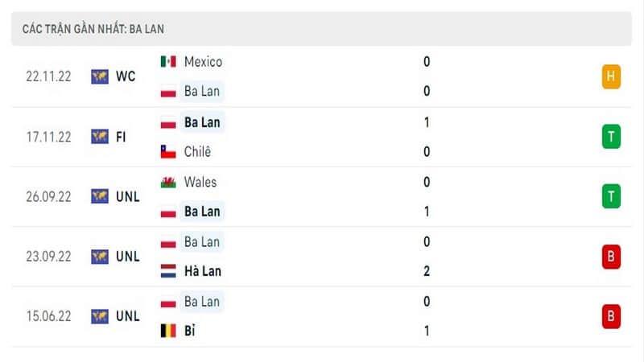Click the orange H draw badge
Screen dimensions: 644x362
coord(611,76)
